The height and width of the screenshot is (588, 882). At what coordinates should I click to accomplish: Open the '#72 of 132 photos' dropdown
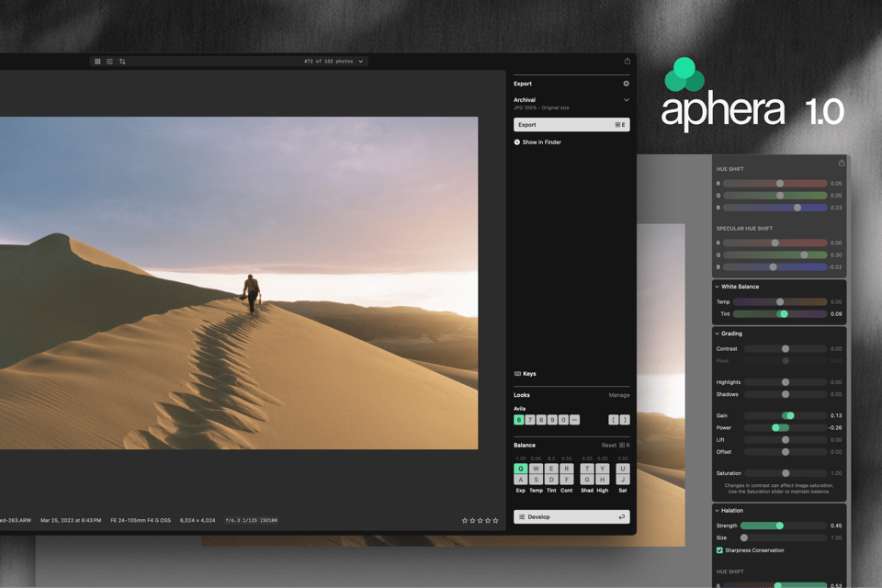pos(334,62)
